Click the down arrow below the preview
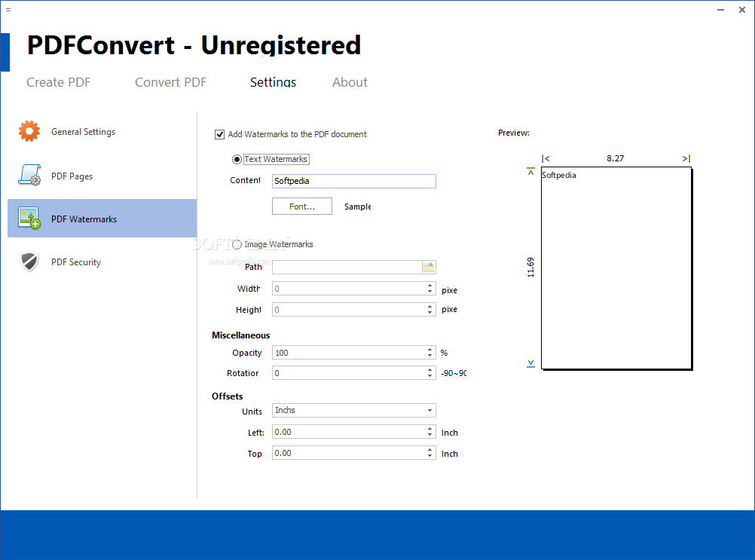Image resolution: width=755 pixels, height=560 pixels. click(x=530, y=363)
